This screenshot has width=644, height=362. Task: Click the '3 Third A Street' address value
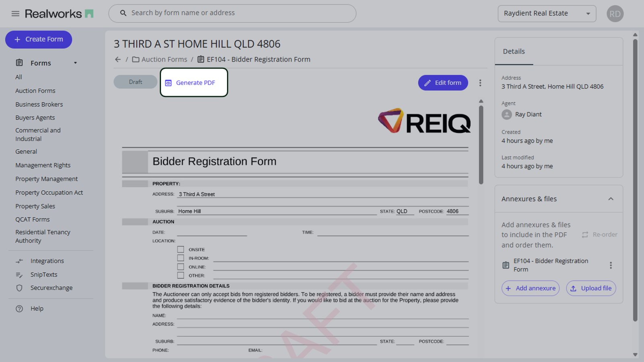point(197,194)
